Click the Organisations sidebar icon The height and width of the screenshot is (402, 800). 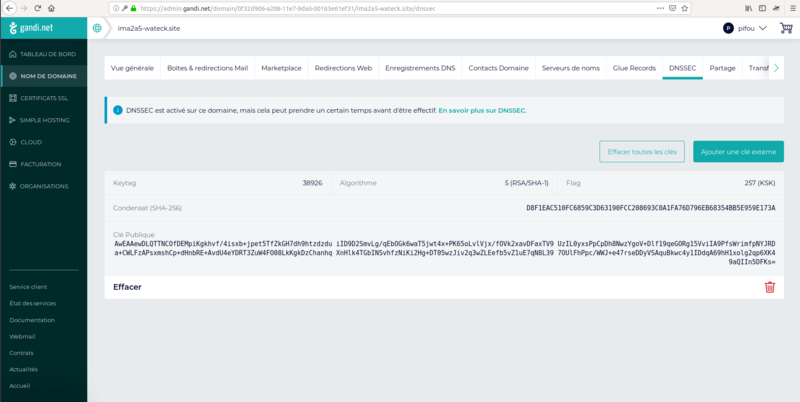[12, 186]
